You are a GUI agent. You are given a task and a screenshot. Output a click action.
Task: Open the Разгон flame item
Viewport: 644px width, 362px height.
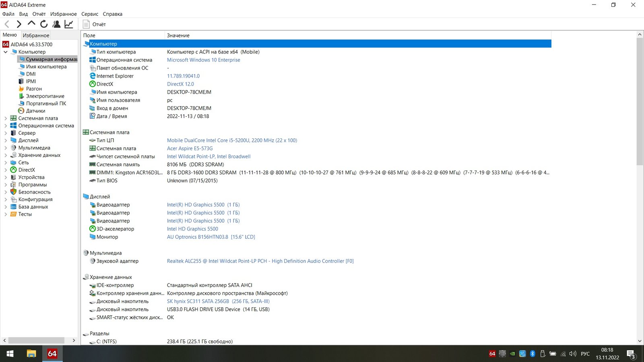(34, 89)
